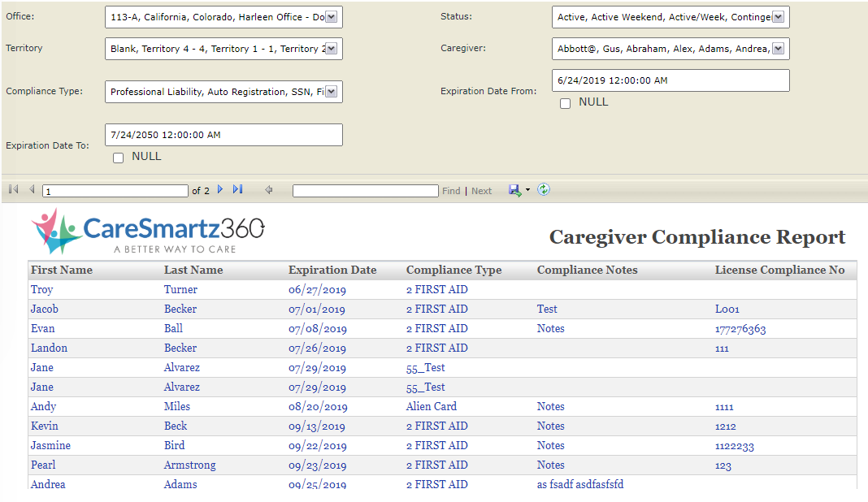The image size is (868, 502).
Task: Toggle NULL checkbox under Expiration Date To
Action: pos(119,158)
